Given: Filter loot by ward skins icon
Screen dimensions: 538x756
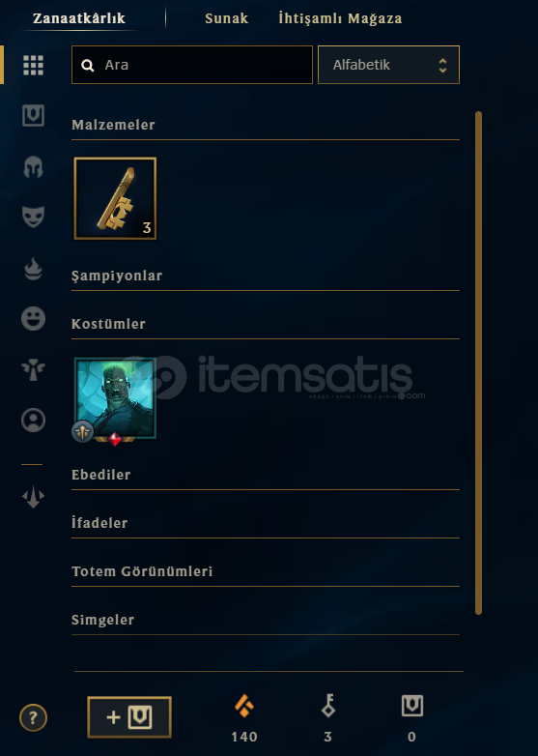Looking at the screenshot, I should 33,369.
